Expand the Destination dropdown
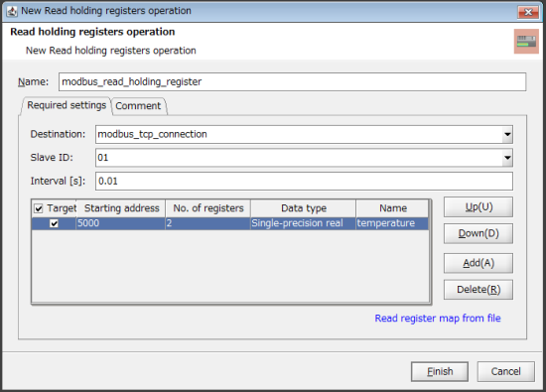 [507, 134]
